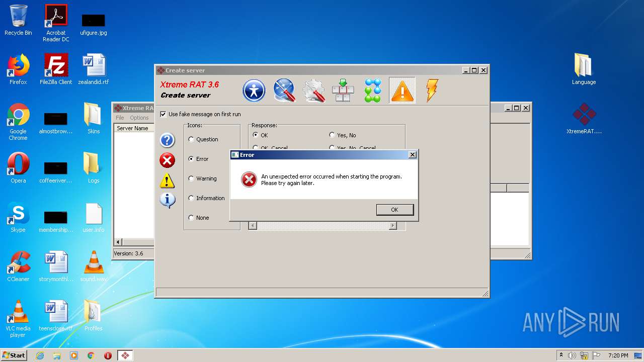Image resolution: width=644 pixels, height=362 pixels.
Task: Open the globe with screwdriver connection settings
Action: tap(284, 90)
